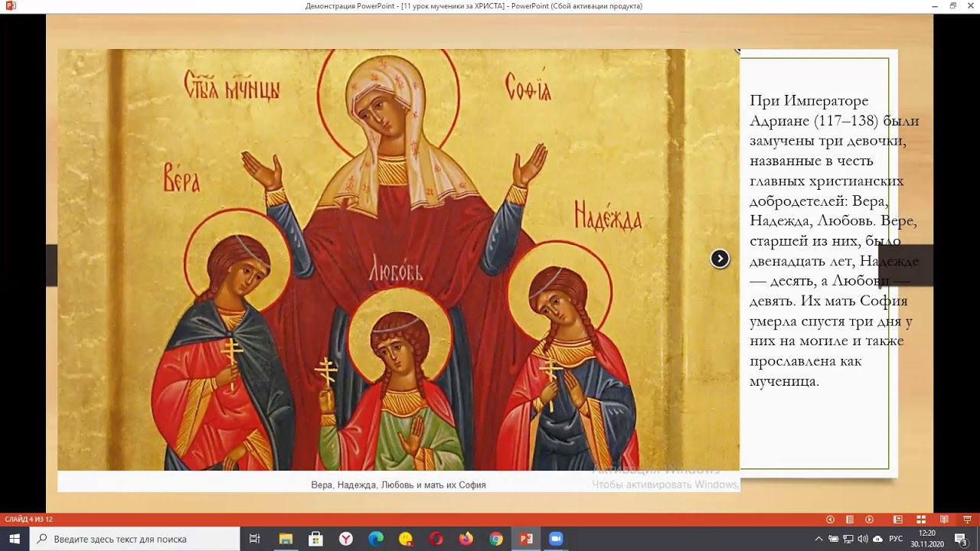Launch Google Chrome from the taskbar
Viewport: 980px width, 551px height.
tap(496, 539)
